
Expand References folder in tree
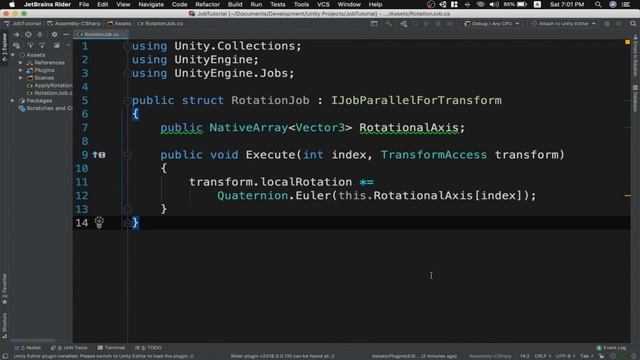click(x=20, y=62)
